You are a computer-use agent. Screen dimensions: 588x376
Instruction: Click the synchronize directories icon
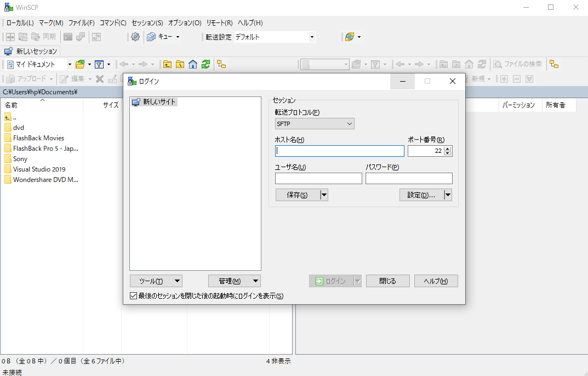(23, 37)
